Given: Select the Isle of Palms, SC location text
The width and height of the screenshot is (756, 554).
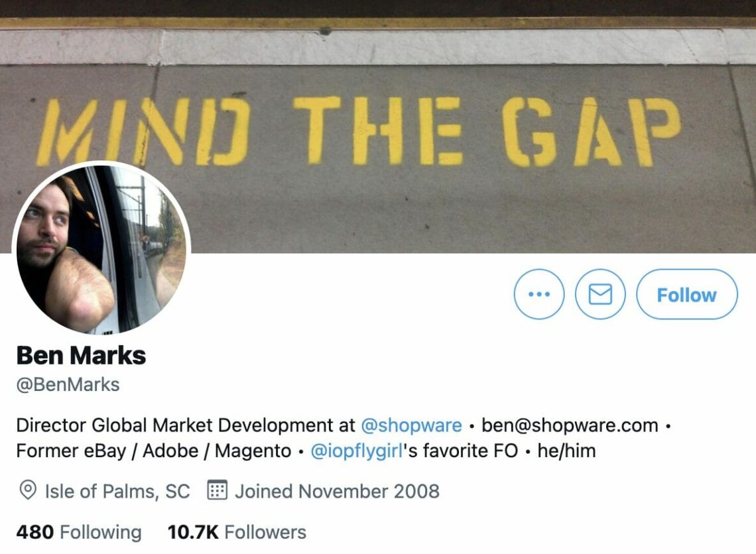Looking at the screenshot, I should (117, 491).
